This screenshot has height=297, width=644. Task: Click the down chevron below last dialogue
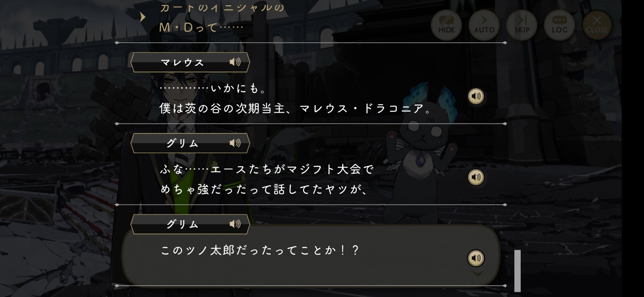click(x=478, y=274)
